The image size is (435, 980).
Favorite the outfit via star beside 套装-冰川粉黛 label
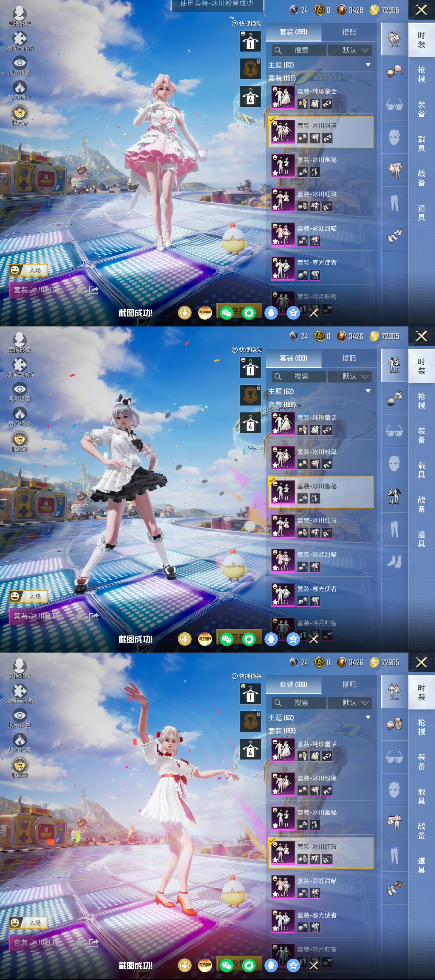click(x=79, y=290)
